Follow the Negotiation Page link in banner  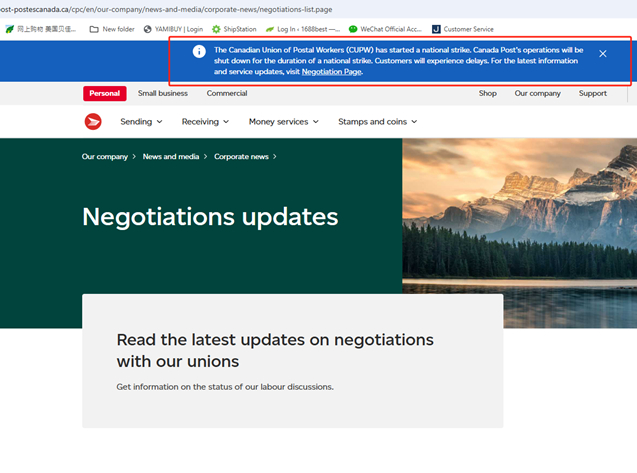click(332, 72)
